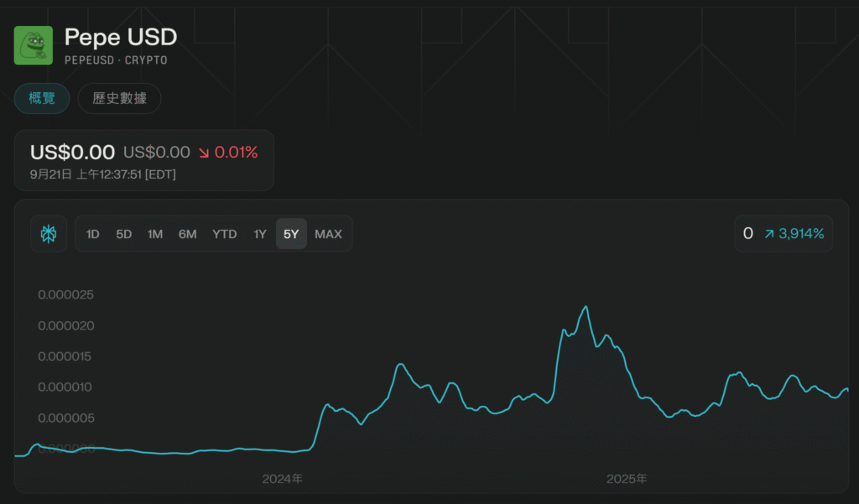Select the 1D time range
Screen dimensions: 859x504
coord(93,234)
